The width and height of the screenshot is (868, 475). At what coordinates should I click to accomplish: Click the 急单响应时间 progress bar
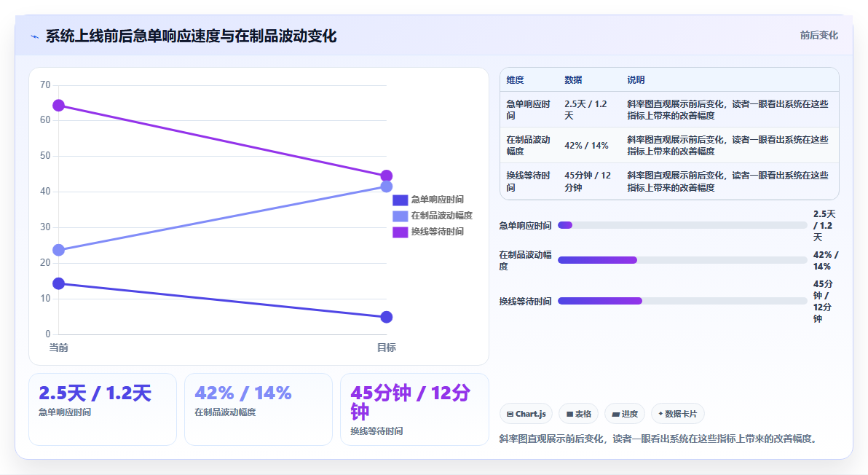(682, 225)
